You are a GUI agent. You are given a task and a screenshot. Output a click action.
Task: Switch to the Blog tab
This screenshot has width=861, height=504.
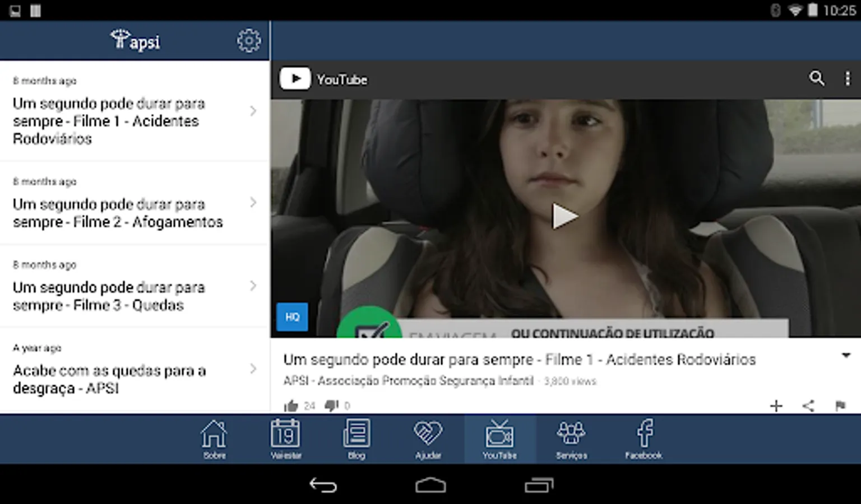[357, 440]
